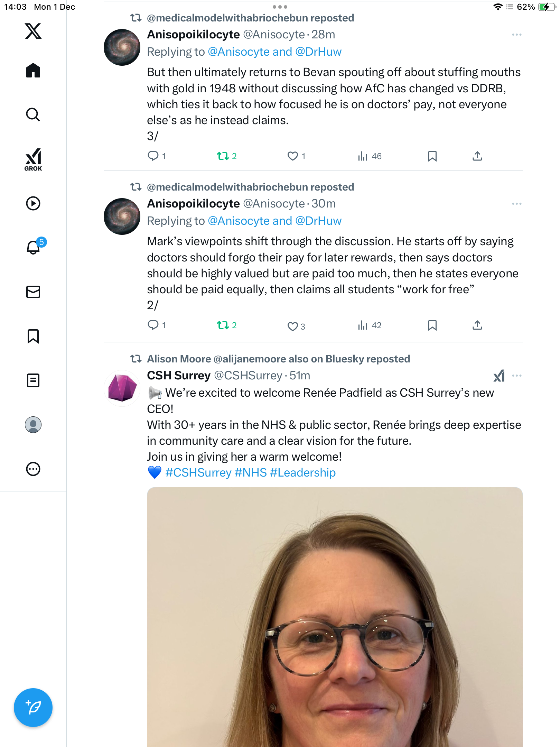Open the Bookmarks sidebar icon

[x=33, y=336]
